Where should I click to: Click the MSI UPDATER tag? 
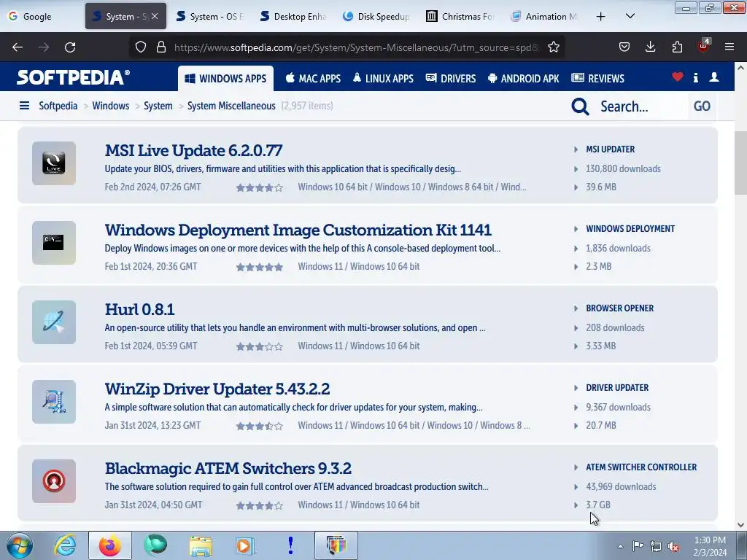point(611,149)
